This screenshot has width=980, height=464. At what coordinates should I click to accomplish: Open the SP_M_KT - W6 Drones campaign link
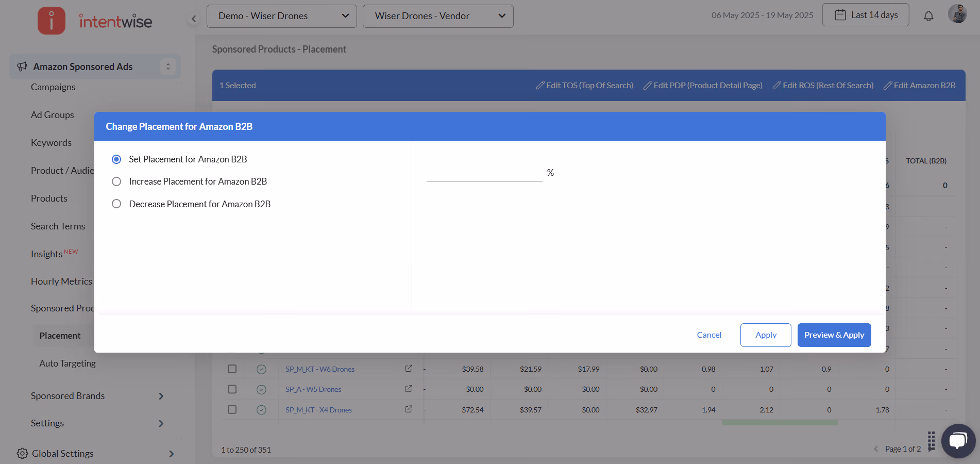pos(320,369)
